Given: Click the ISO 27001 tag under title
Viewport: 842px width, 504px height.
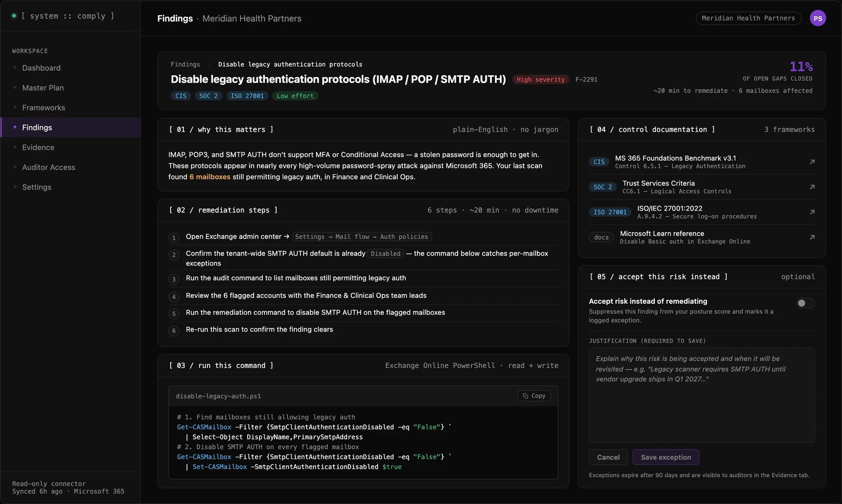Looking at the screenshot, I should click(x=247, y=96).
